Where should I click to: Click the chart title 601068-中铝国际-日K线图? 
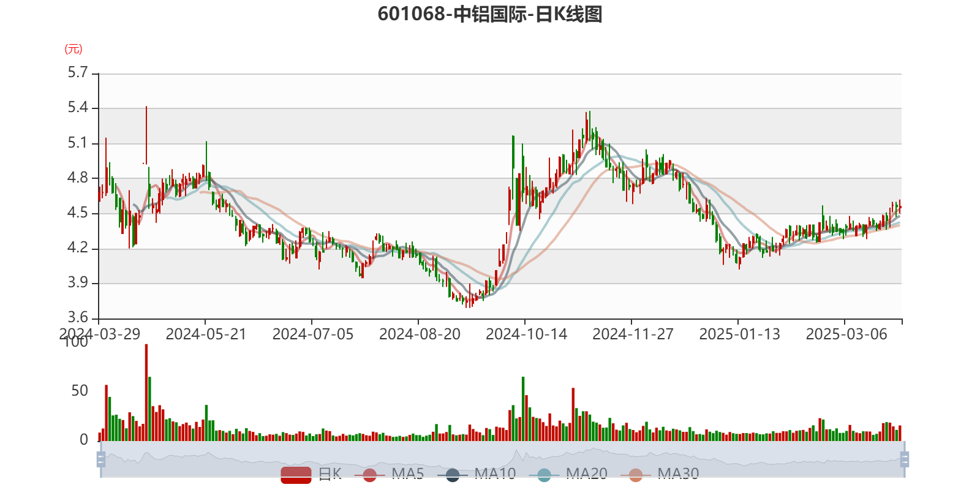(490, 14)
